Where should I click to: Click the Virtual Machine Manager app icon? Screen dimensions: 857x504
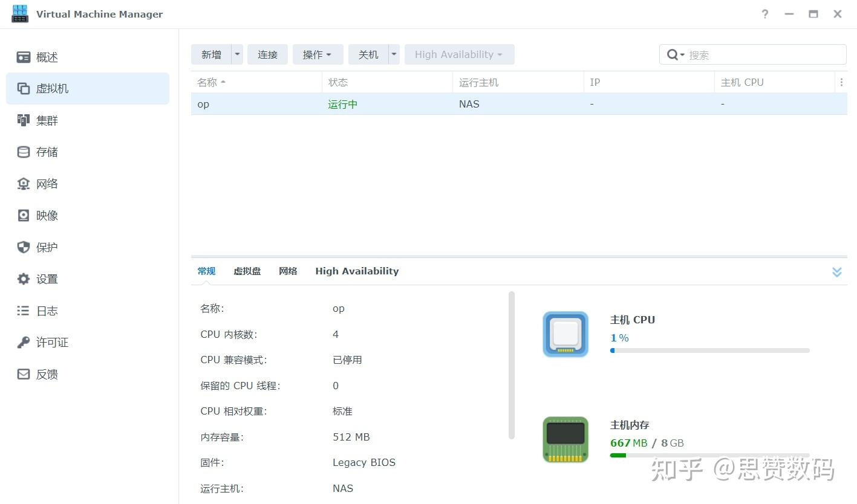20,14
